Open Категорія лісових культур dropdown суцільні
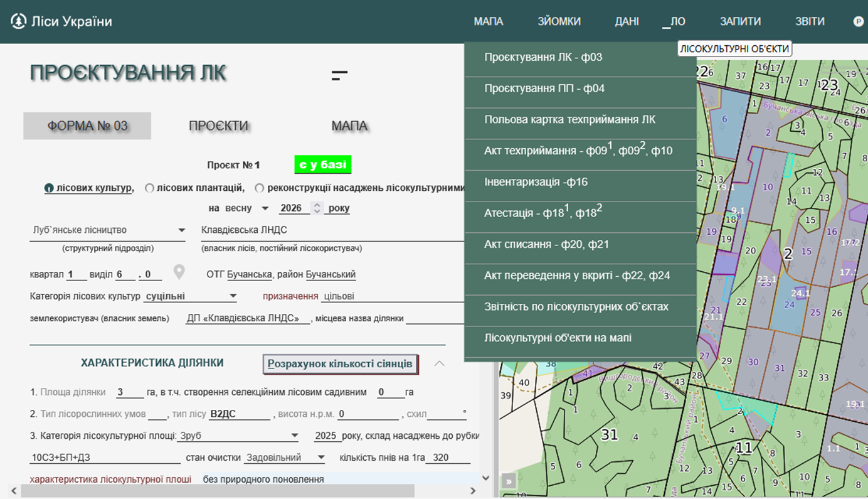The image size is (868, 499). pyautogui.click(x=191, y=296)
